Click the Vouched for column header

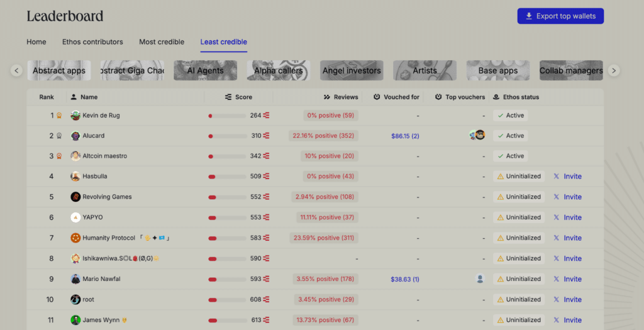[396, 97]
